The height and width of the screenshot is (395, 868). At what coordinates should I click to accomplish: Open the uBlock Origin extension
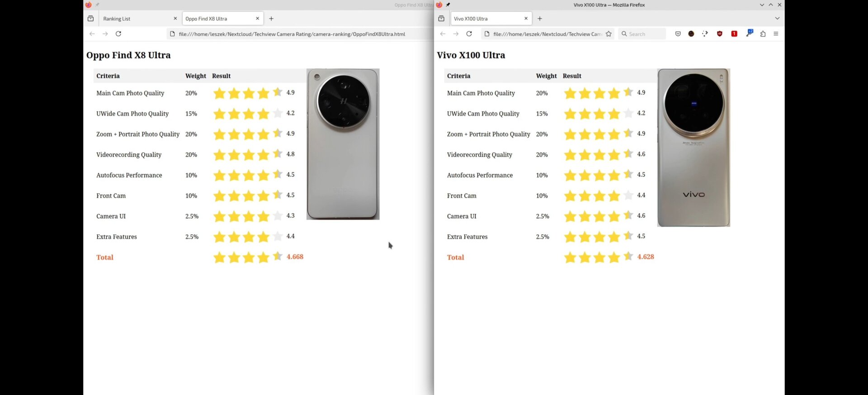pyautogui.click(x=720, y=34)
